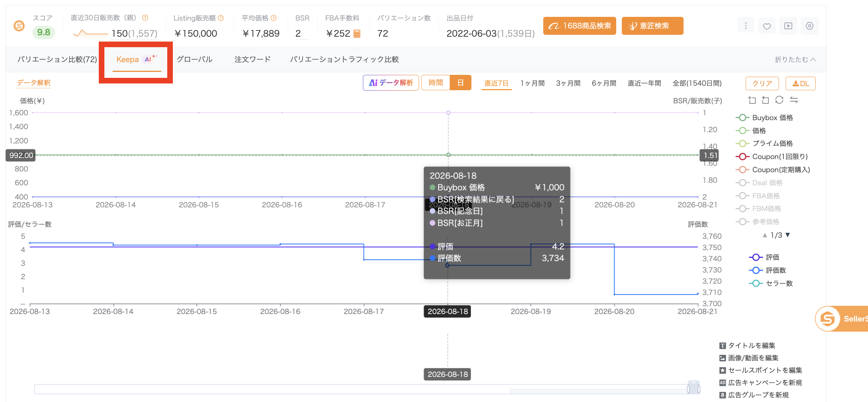
Task: Click the help icon beside Listing販売額
Action: 221,18
